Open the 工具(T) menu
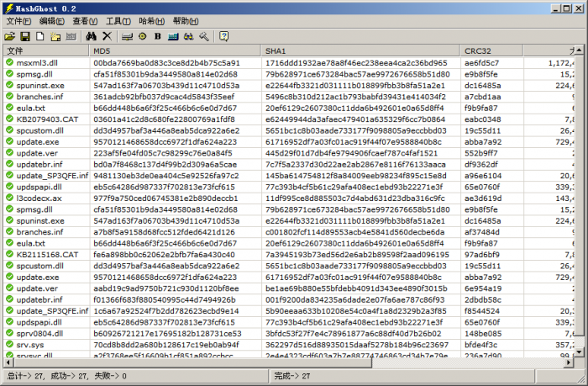 pos(118,21)
